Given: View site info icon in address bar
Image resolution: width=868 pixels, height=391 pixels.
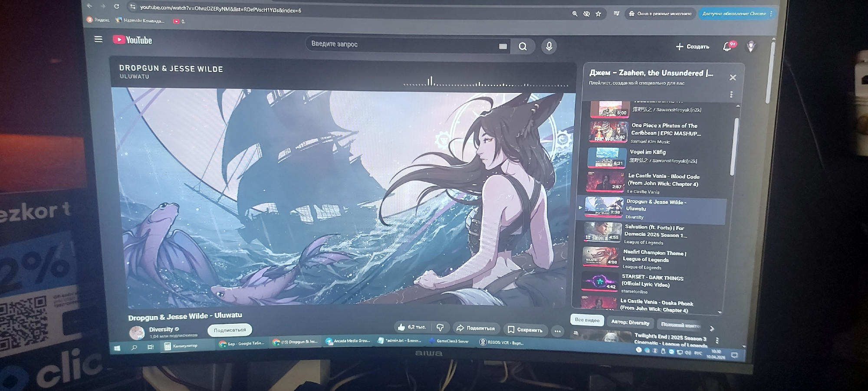Looking at the screenshot, I should pos(132,7).
